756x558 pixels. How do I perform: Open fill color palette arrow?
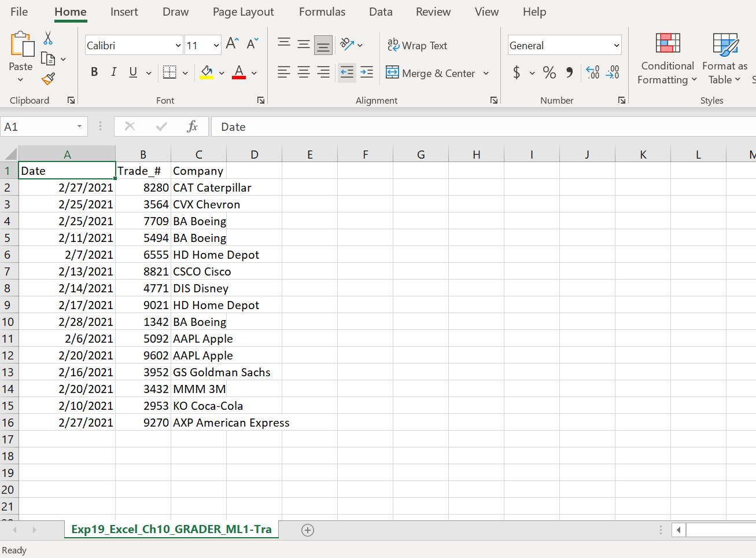(x=222, y=73)
